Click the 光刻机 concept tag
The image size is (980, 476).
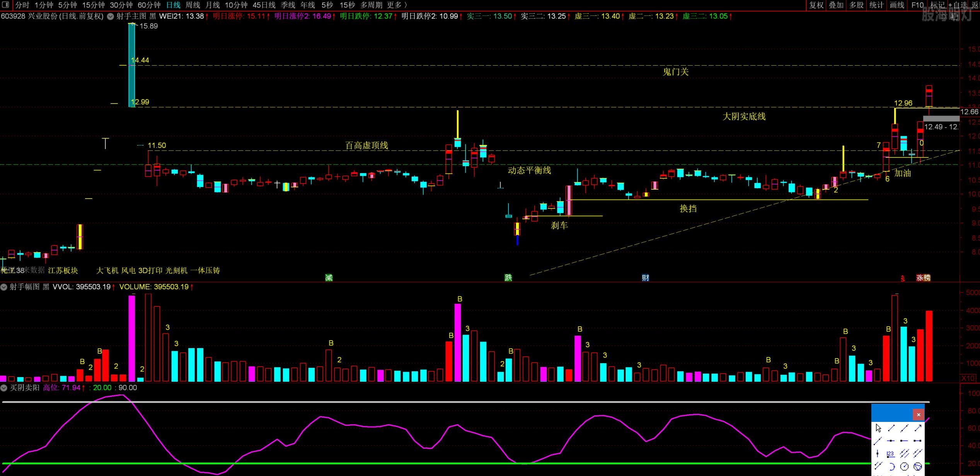coord(176,270)
